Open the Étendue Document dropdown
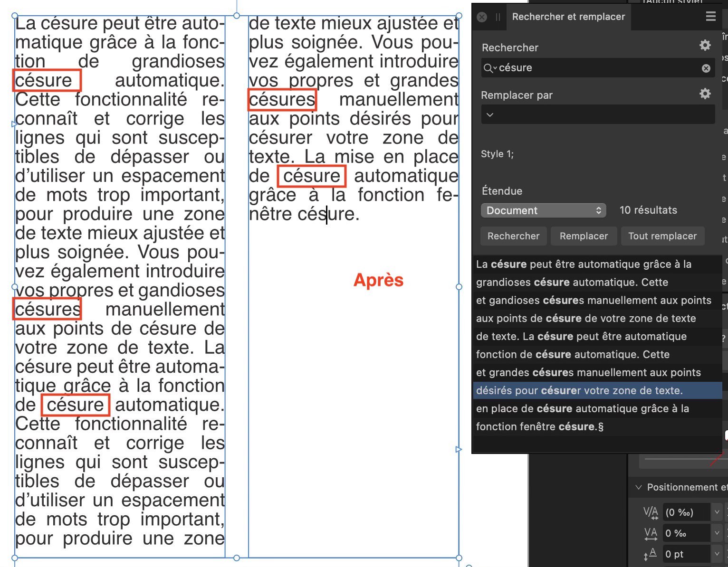Image resolution: width=728 pixels, height=567 pixels. (544, 210)
